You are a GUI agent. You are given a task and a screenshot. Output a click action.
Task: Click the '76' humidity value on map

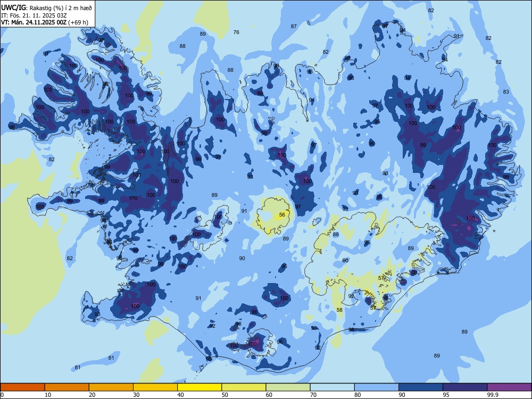(x=236, y=32)
